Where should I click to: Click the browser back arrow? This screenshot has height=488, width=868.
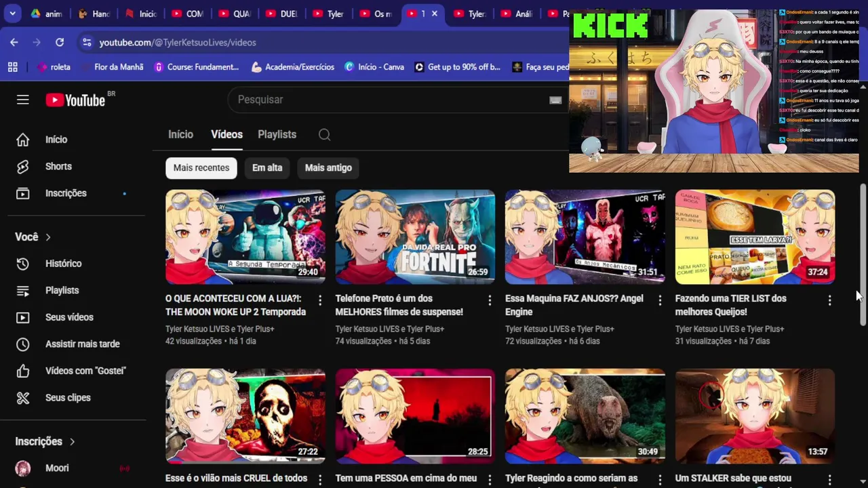point(14,42)
